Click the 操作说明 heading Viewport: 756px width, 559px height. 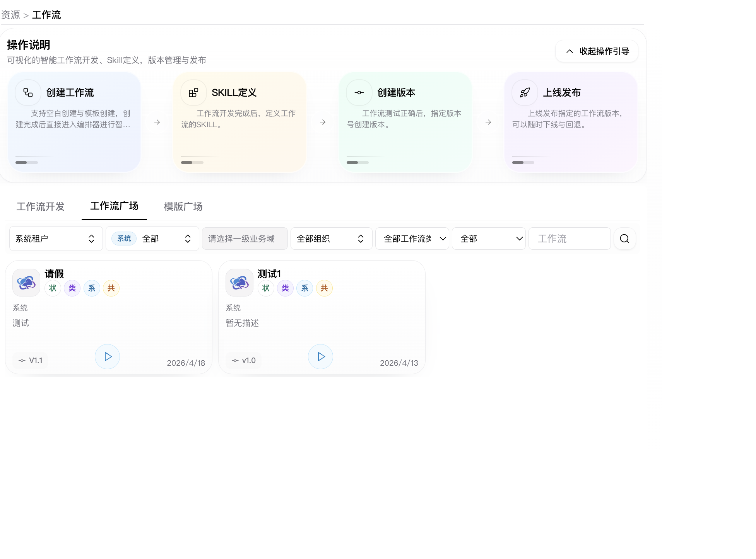click(29, 45)
